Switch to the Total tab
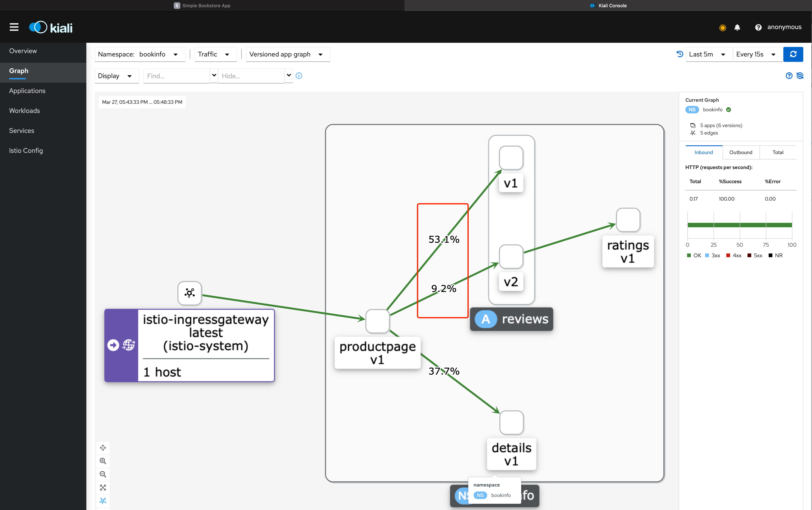Image resolution: width=812 pixels, height=510 pixels. (x=778, y=152)
